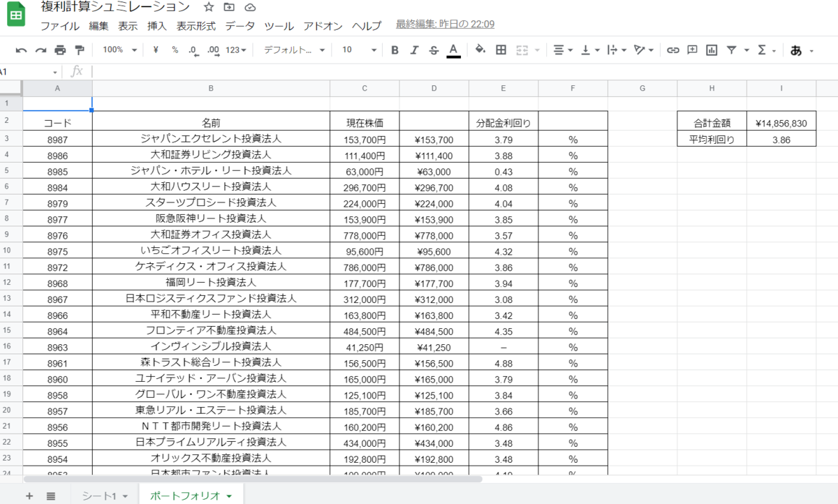This screenshot has width=838, height=504.
Task: Click the print icon
Action: [59, 50]
